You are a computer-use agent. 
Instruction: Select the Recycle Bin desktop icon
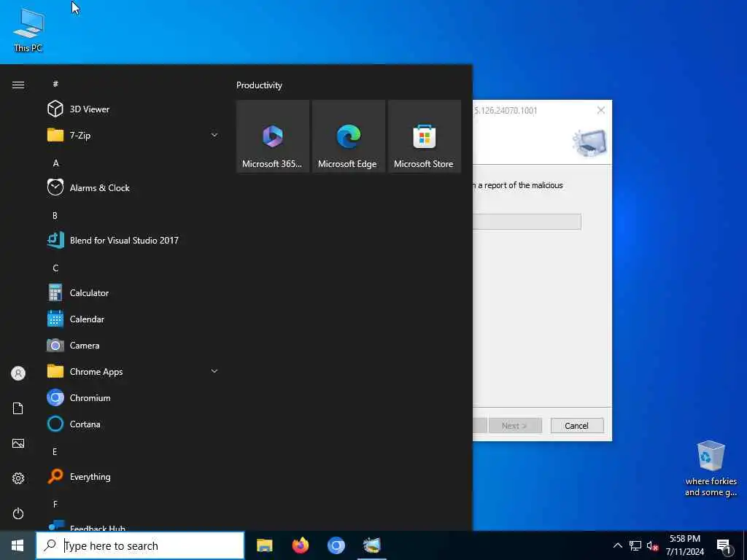[711, 469]
